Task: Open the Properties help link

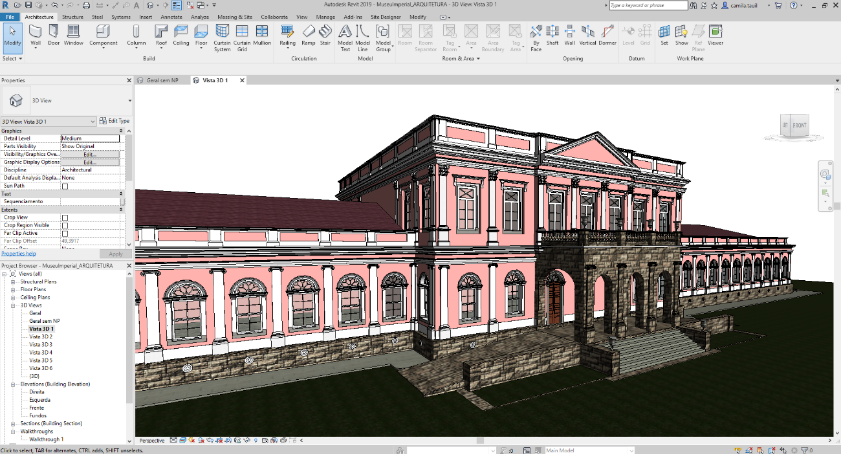Action: click(19, 254)
